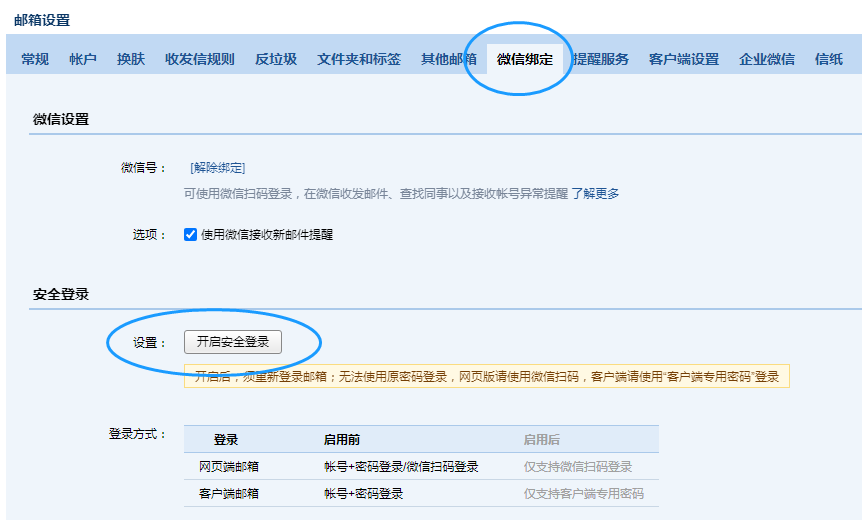Click the 网页端邮箱 table cell
The image size is (862, 520).
click(x=229, y=467)
